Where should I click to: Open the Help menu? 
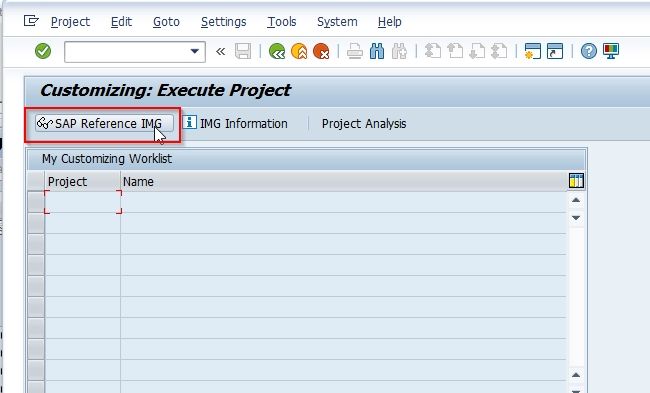coord(390,22)
